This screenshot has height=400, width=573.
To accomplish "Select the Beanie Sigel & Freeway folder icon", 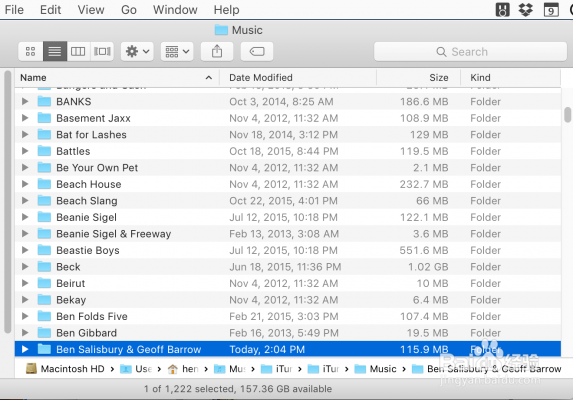I will coord(44,233).
